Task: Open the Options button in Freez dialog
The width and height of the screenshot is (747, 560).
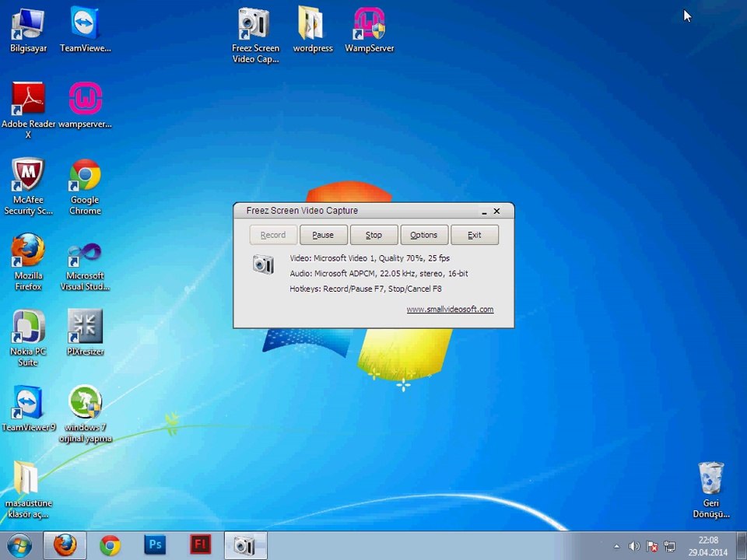Action: pos(424,235)
